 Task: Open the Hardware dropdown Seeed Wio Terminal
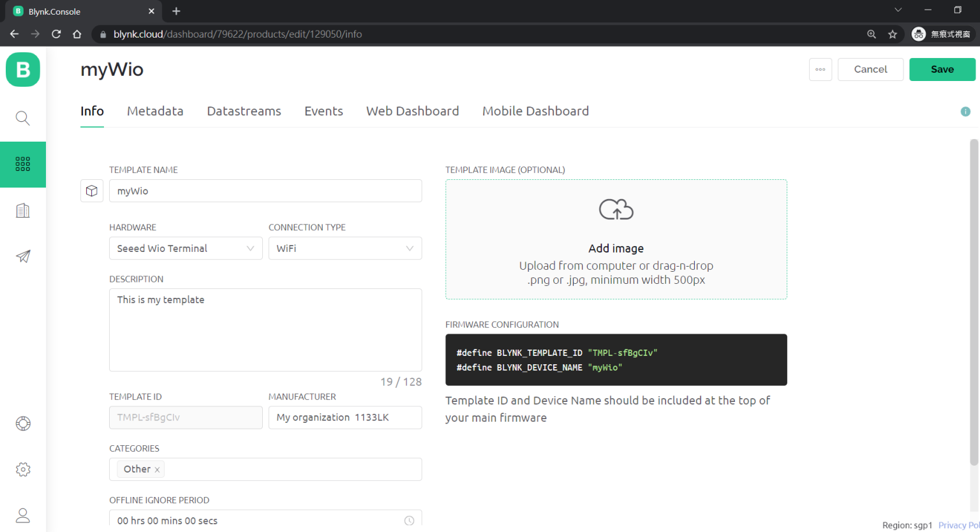pos(186,248)
